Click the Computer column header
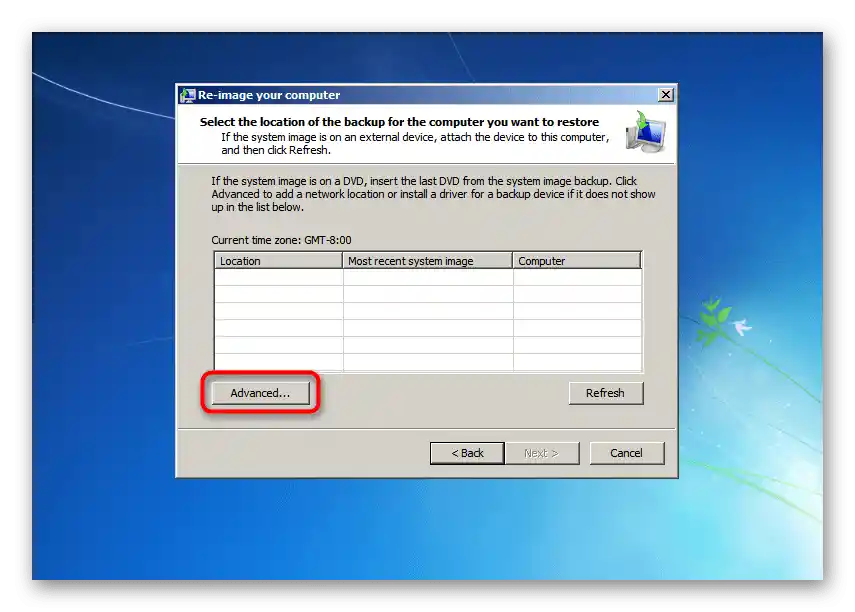 click(577, 261)
